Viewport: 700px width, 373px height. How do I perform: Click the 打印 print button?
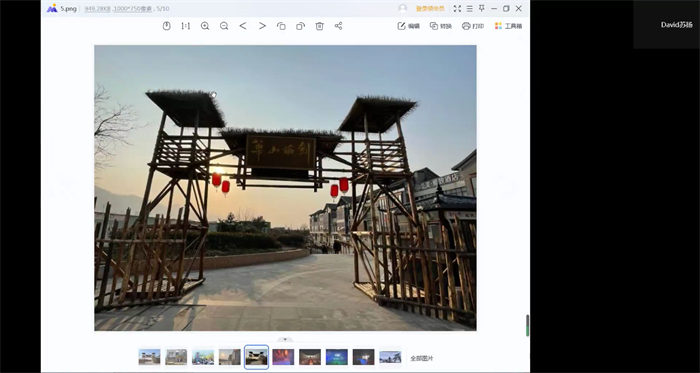pyautogui.click(x=473, y=26)
